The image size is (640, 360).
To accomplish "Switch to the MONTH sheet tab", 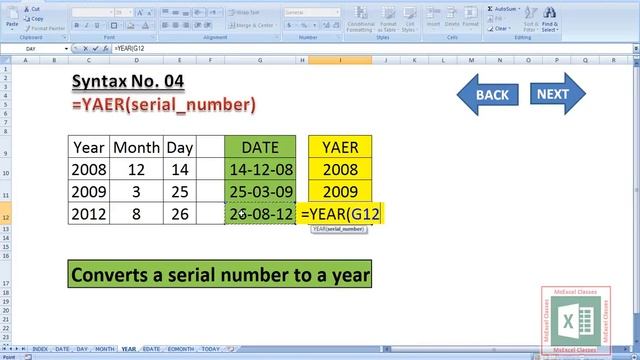I will point(105,349).
